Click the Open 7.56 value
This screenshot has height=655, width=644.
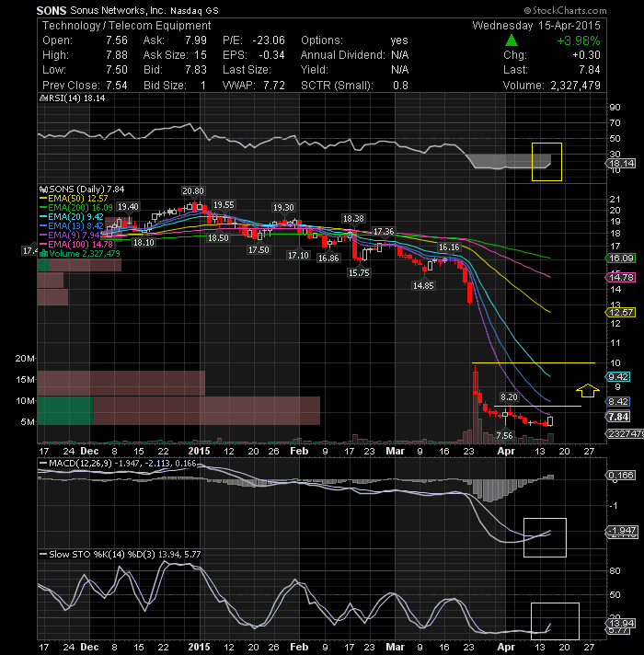pyautogui.click(x=117, y=40)
